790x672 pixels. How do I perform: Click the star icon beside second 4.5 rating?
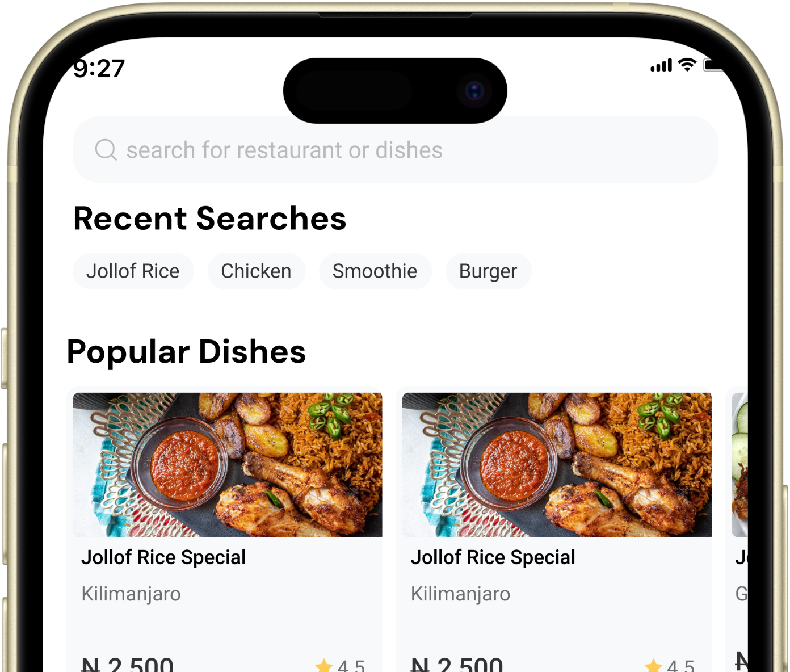point(653,665)
